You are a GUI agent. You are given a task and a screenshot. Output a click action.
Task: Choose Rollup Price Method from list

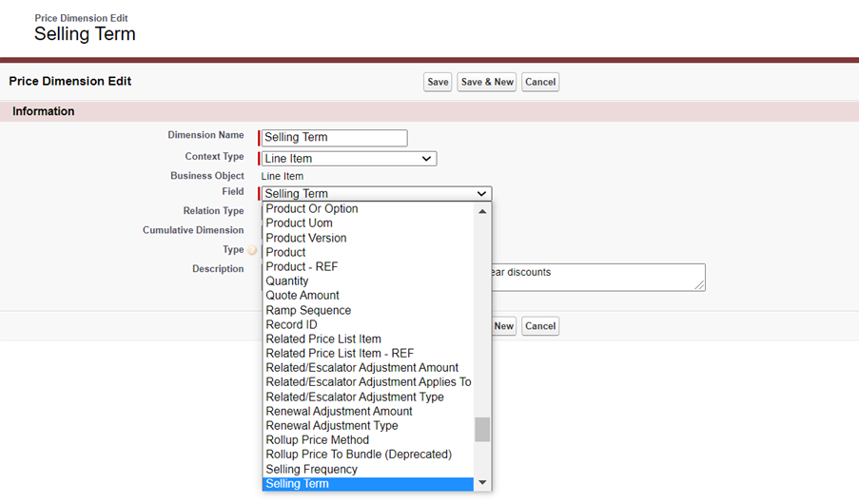(317, 440)
